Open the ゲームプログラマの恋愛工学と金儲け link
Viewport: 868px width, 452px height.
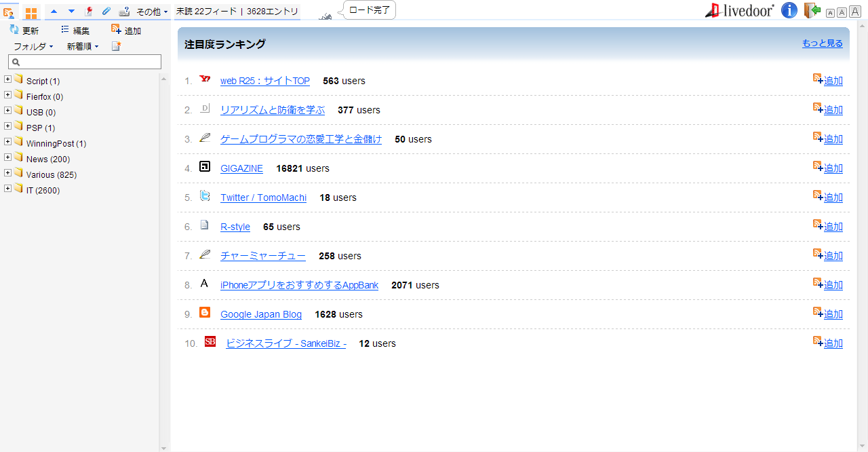(x=301, y=139)
